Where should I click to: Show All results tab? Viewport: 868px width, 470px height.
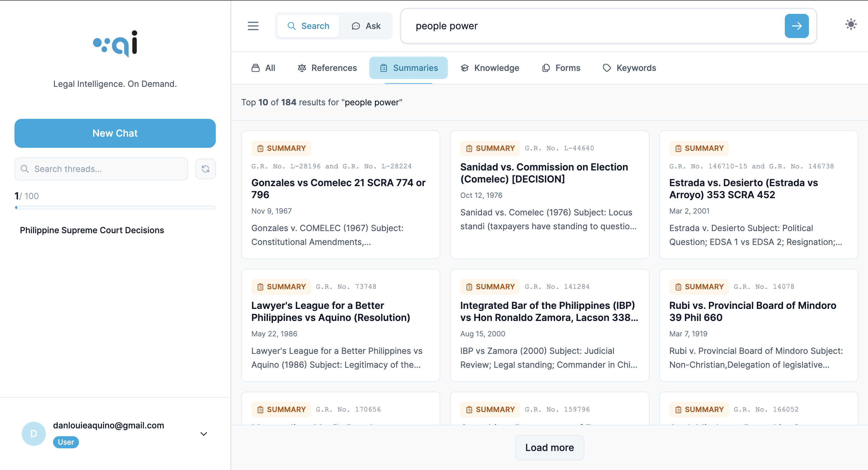tap(263, 68)
